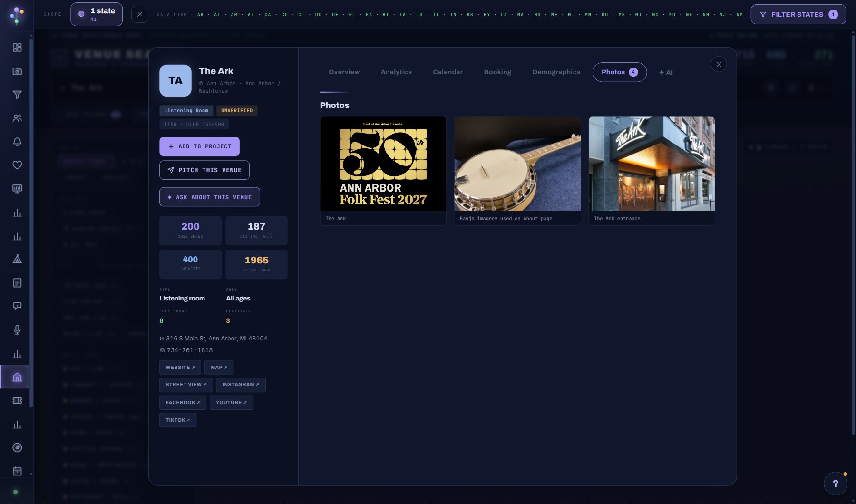Open the help question mark button

(x=835, y=484)
